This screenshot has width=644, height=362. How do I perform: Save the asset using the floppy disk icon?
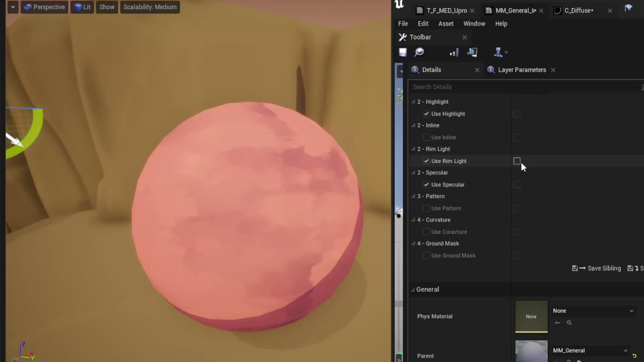(x=402, y=52)
